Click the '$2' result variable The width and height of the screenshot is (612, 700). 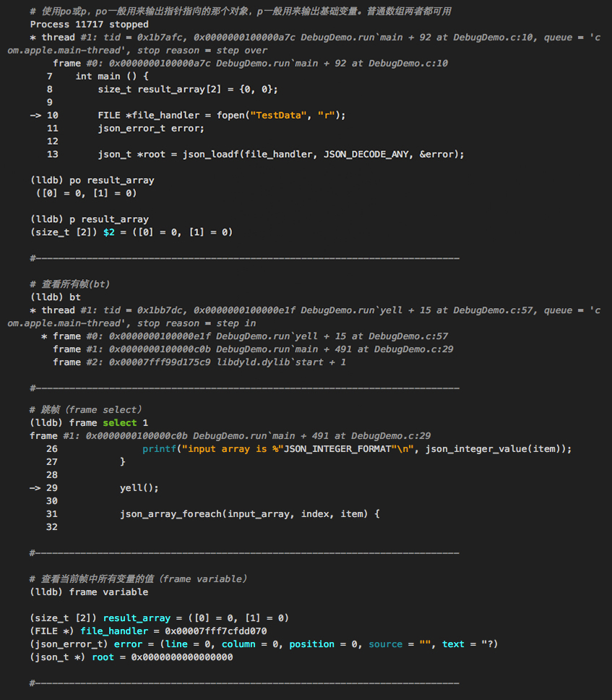tap(108, 232)
